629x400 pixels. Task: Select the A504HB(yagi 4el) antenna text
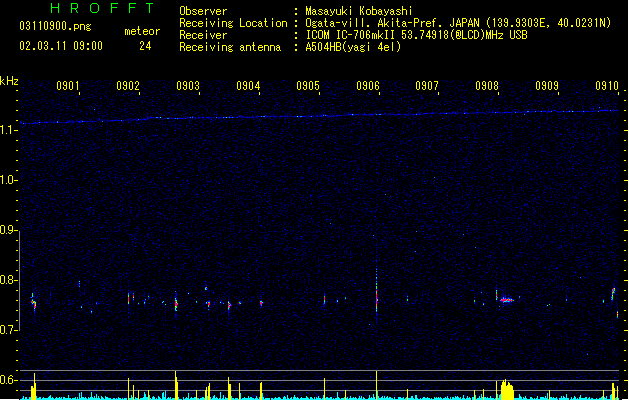[353, 47]
